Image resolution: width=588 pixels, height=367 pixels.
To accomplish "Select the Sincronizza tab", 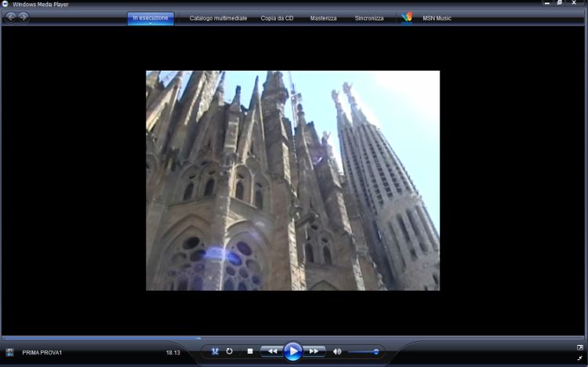I will click(369, 18).
